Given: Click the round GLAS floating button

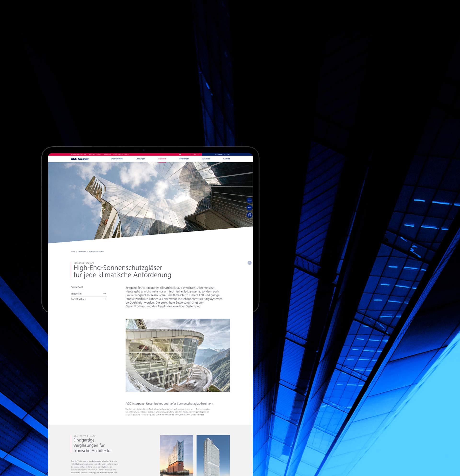Looking at the screenshot, I should tap(249, 200).
